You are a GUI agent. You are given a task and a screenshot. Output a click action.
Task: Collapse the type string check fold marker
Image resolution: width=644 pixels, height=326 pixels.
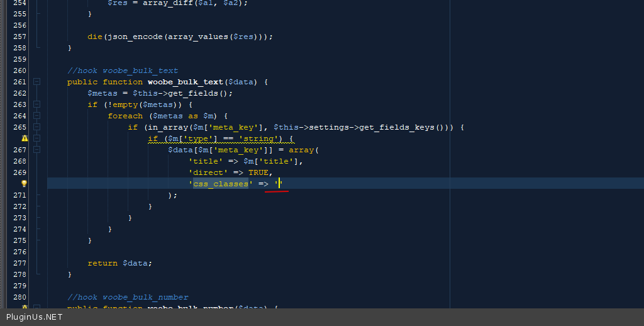[37, 138]
